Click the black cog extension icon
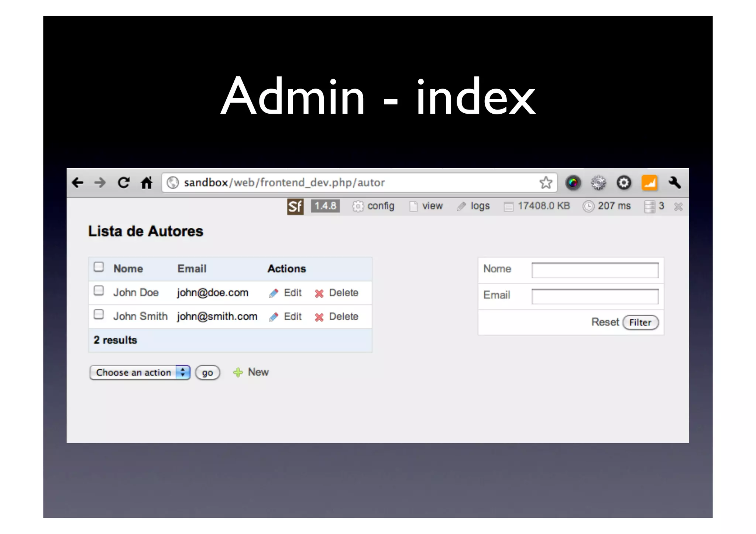Screen dimensions: 756x534 pyautogui.click(x=624, y=182)
